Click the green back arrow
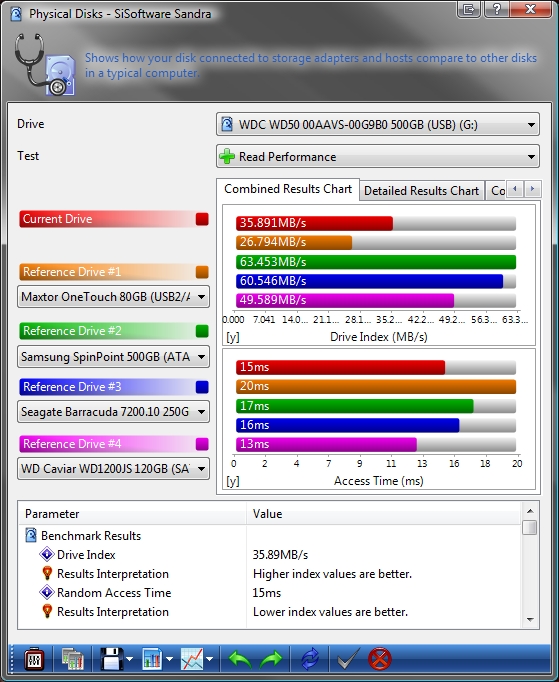 click(x=240, y=660)
